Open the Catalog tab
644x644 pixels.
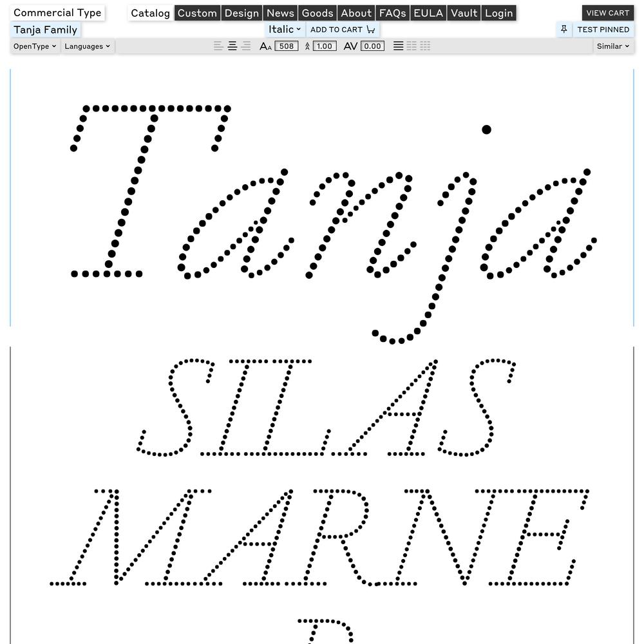coord(150,13)
